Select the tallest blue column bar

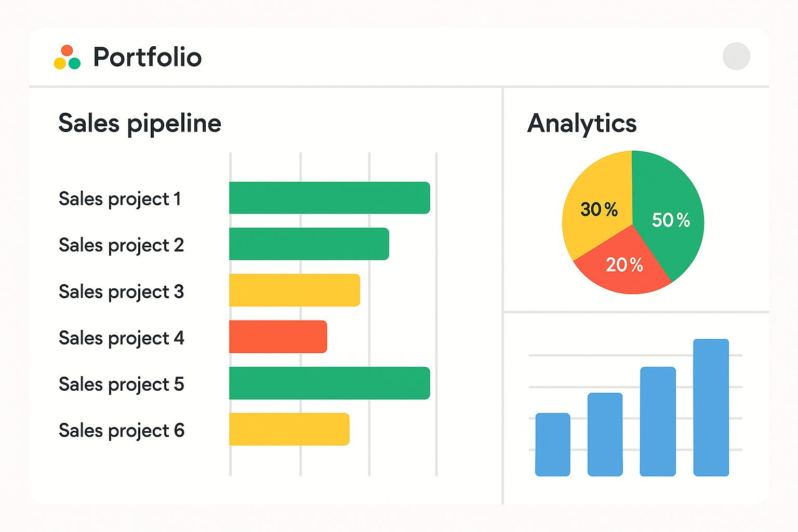[x=711, y=407]
